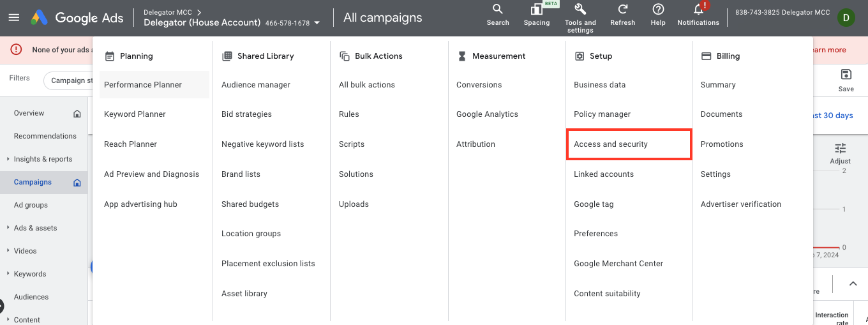Image resolution: width=868 pixels, height=325 pixels.
Task: Open Keyword Planner
Action: coord(135,114)
